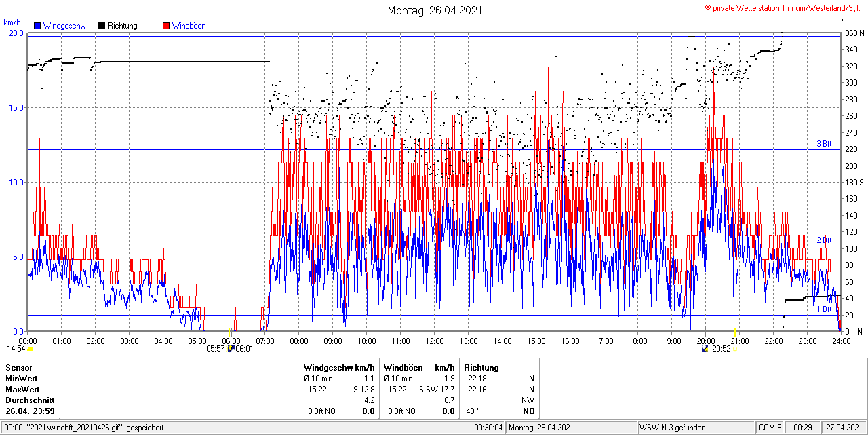Click the 05:57 sunrise time
868x435 pixels.
216,349
